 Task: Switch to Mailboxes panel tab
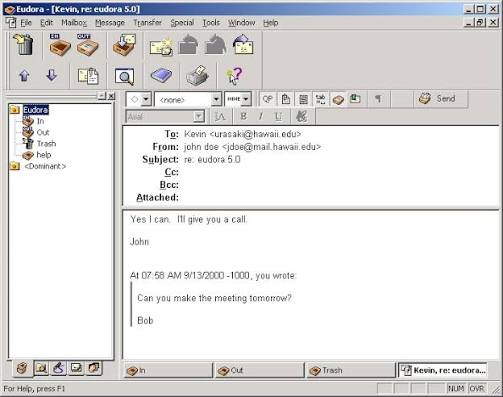[22, 368]
